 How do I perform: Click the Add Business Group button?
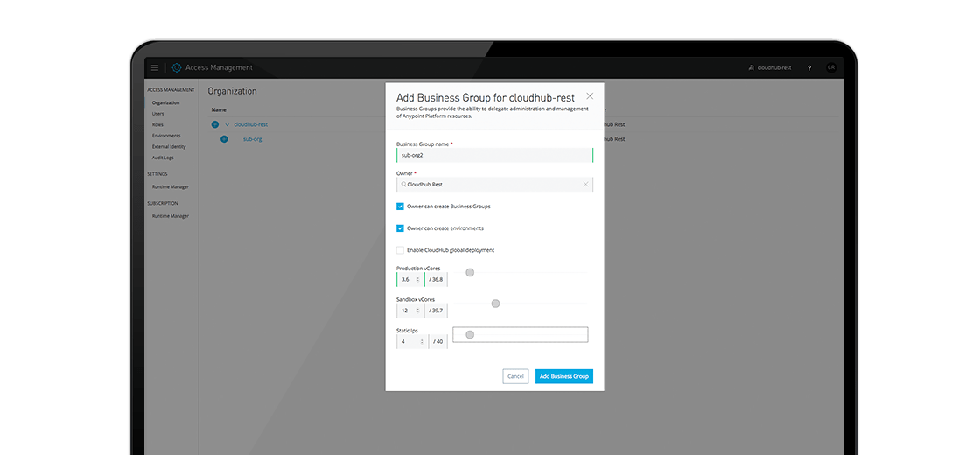[563, 376]
